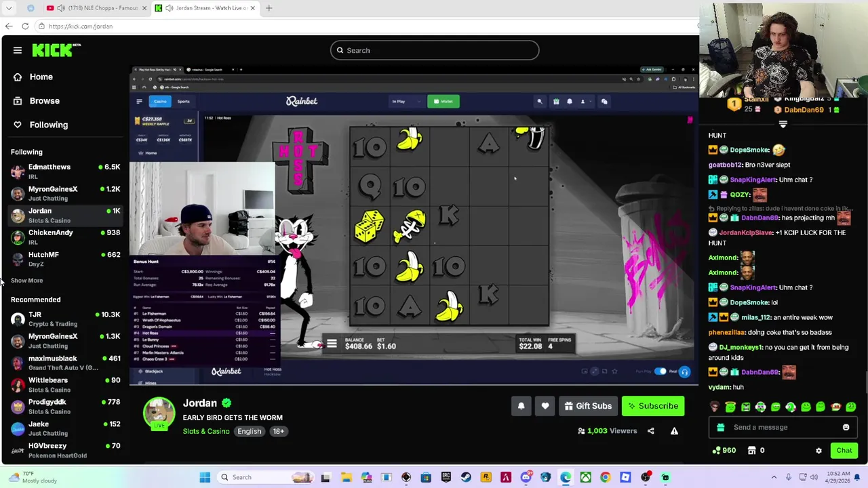
Task: Click gift icon in message box
Action: (721, 428)
